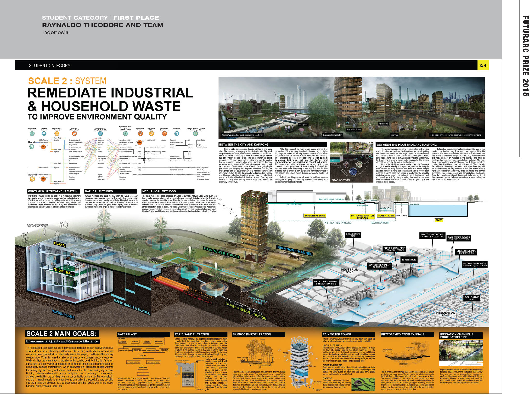Click the RESIDENTIAL ZONE map label

coord(445,314)
